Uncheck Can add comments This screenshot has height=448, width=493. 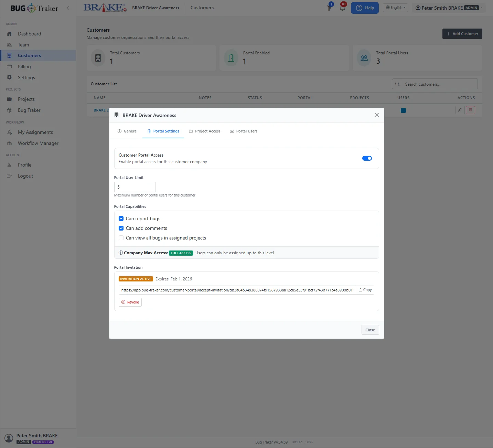click(x=121, y=228)
